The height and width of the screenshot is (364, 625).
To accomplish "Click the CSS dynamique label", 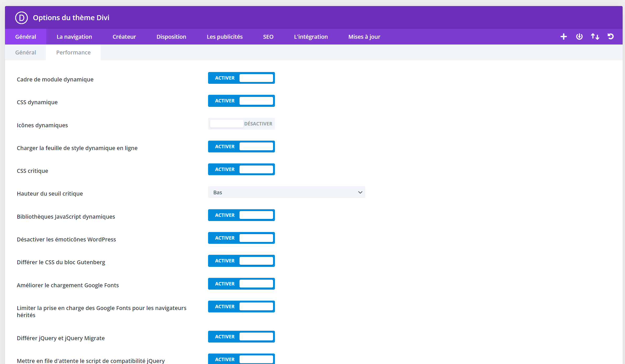I will point(37,102).
